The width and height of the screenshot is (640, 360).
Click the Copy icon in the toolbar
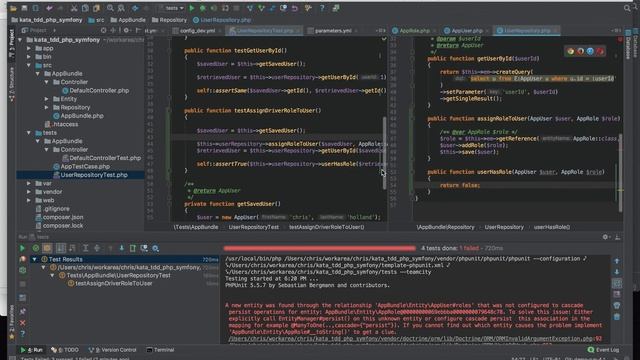coord(85,8)
